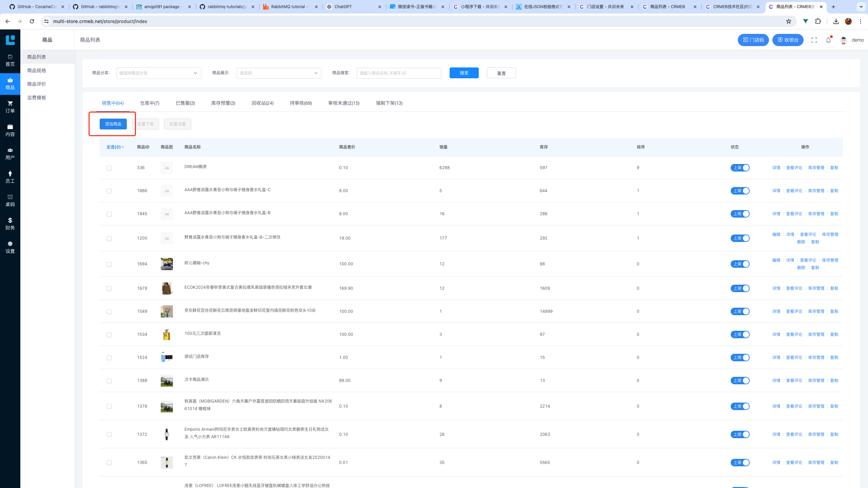The image size is (868, 488).
Task: Click 查看评论 link for product 1388
Action: [x=794, y=381]
